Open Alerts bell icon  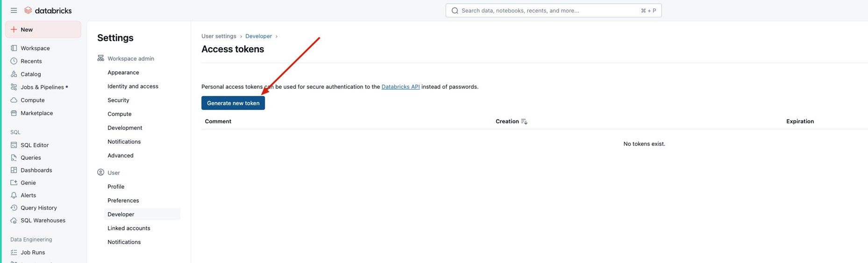click(14, 195)
